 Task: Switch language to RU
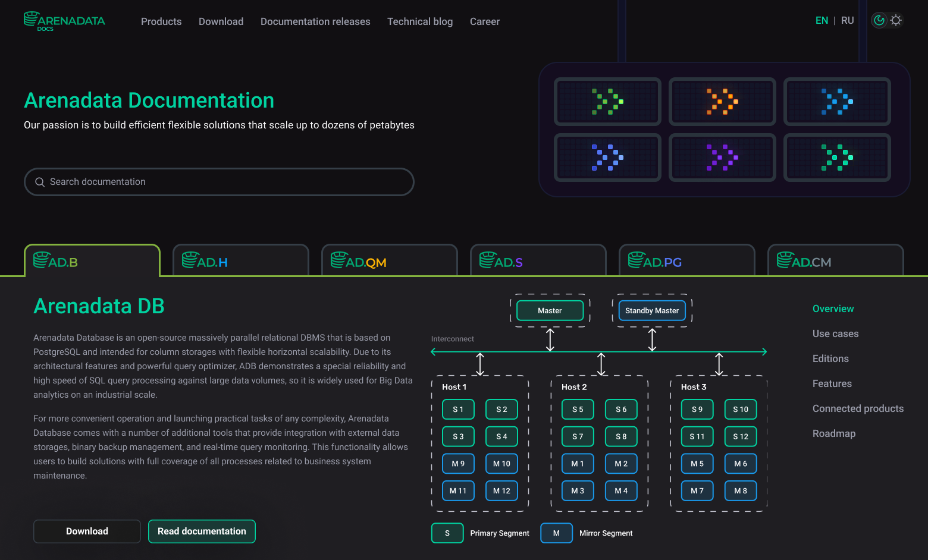tap(847, 20)
